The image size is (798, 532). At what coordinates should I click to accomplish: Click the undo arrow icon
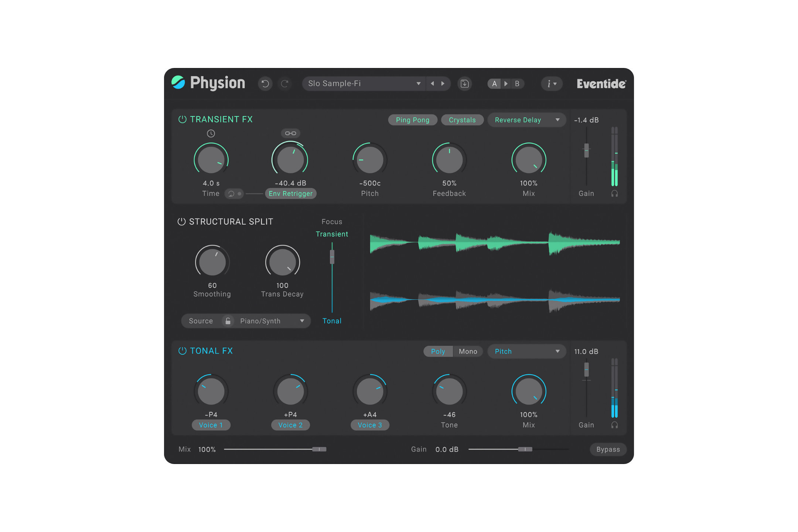pos(265,83)
